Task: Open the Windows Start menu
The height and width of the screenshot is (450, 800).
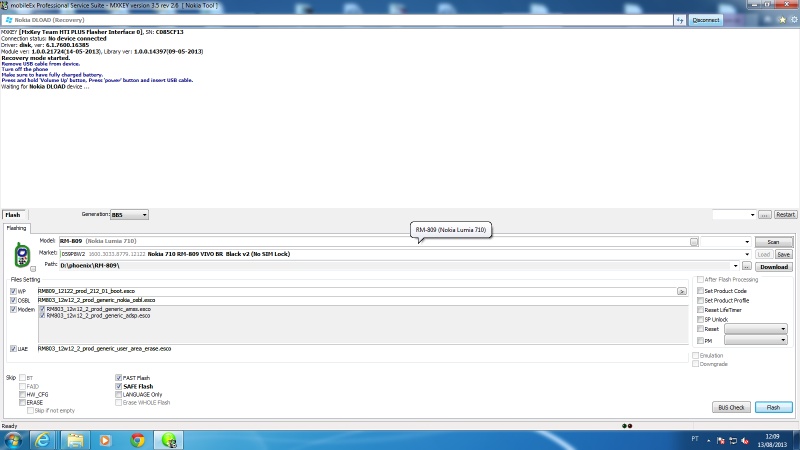Action: click(x=13, y=440)
